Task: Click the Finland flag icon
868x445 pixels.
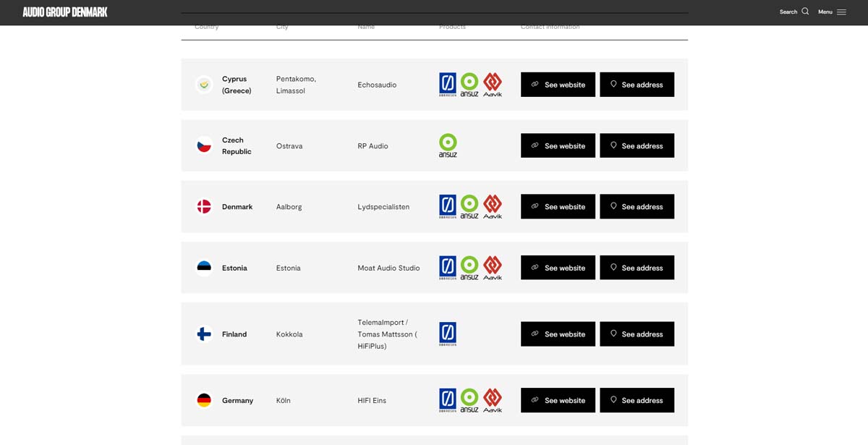Action: point(204,334)
